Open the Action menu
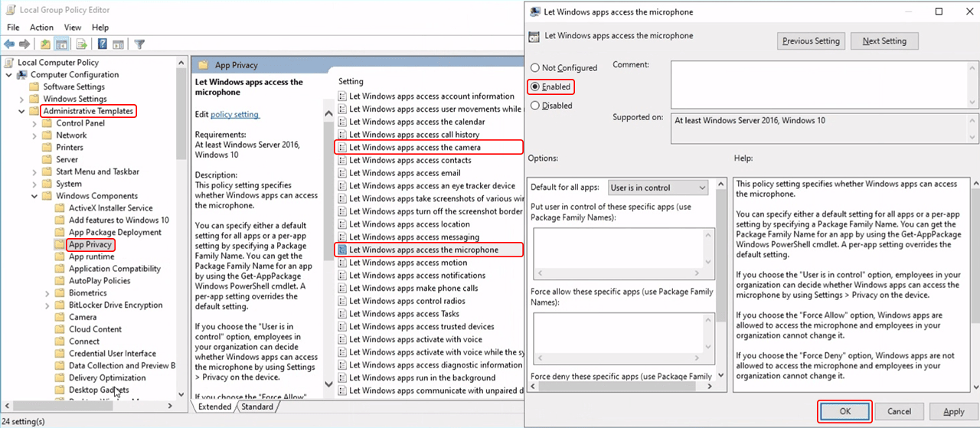The width and height of the screenshot is (980, 428). pyautogui.click(x=41, y=28)
